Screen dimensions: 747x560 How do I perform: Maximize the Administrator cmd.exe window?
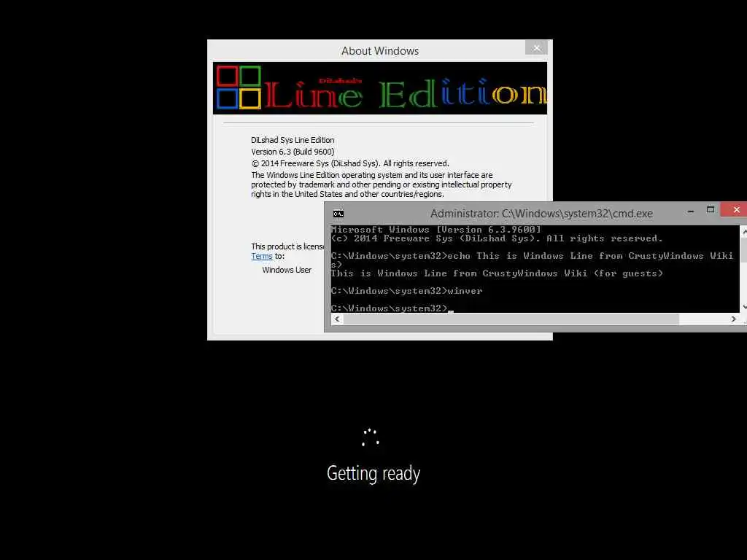[x=711, y=209]
